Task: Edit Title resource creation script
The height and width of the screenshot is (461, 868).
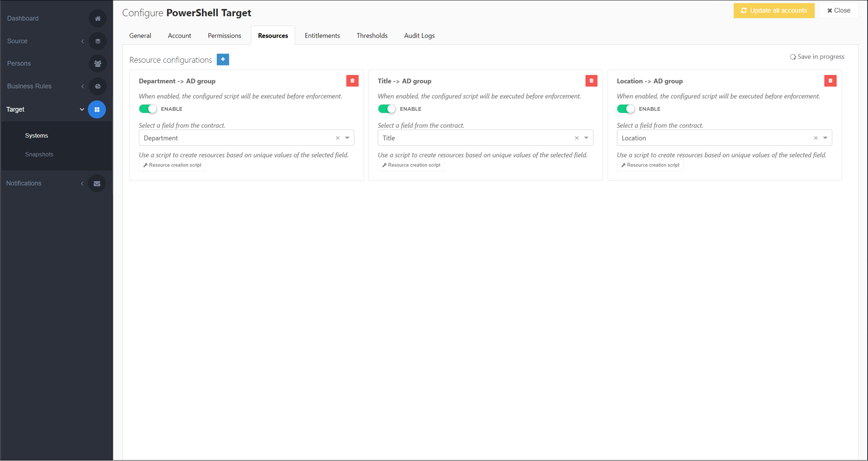Action: (411, 165)
